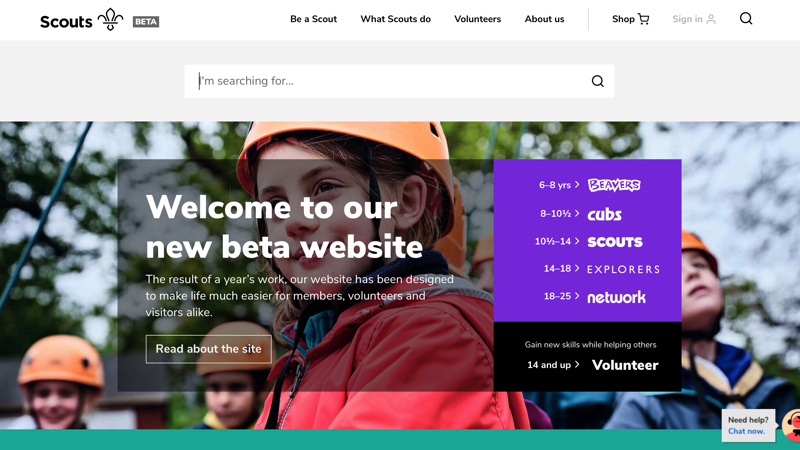Screen dimensions: 800x450
Task: Expand the 10½–14 Scouts chevron
Action: click(x=577, y=241)
